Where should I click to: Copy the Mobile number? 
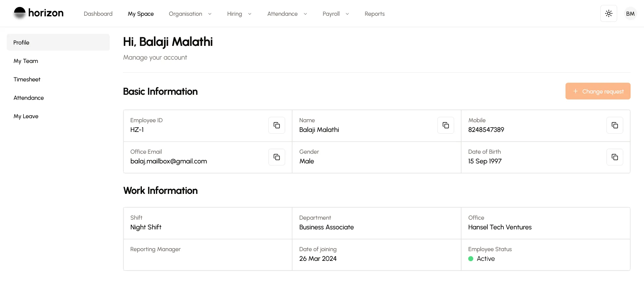pyautogui.click(x=615, y=125)
